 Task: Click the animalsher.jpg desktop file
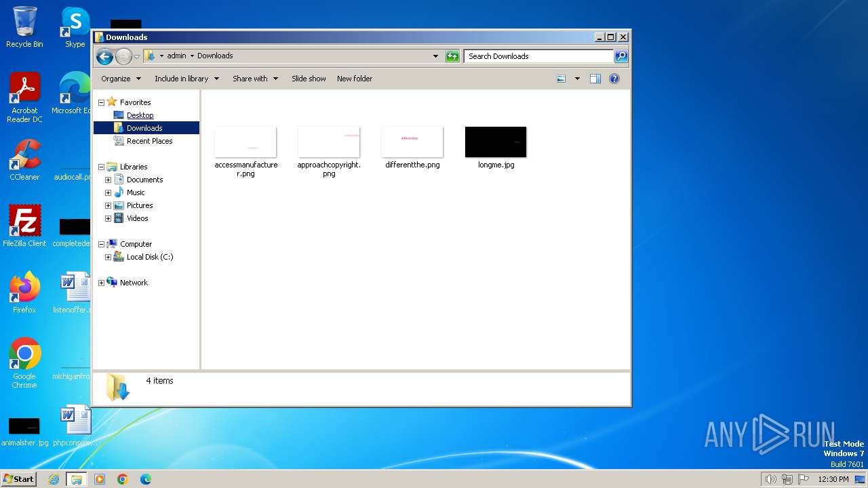[24, 432]
